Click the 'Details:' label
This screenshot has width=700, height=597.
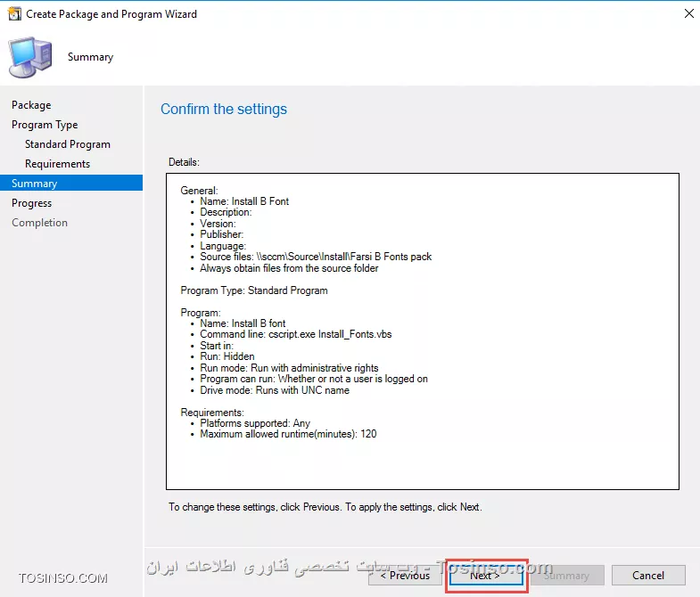[x=184, y=162]
